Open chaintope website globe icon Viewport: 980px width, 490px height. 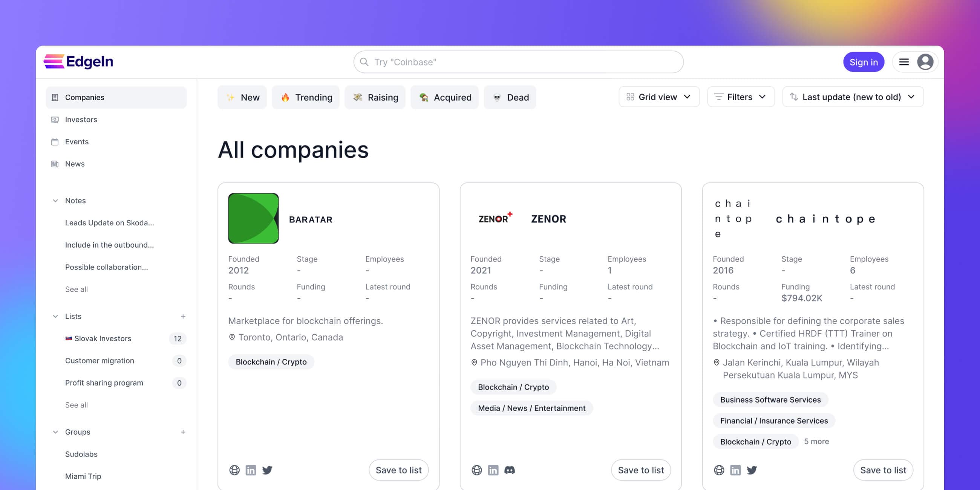pyautogui.click(x=719, y=470)
